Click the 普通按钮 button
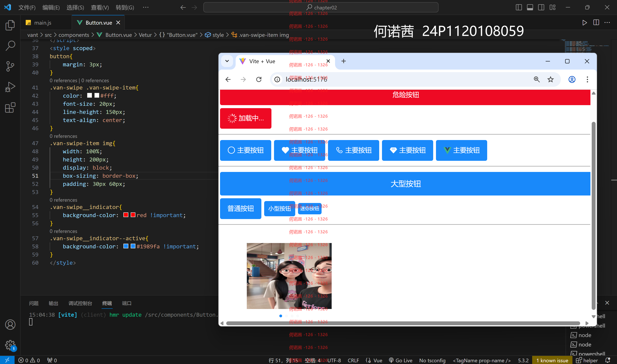 [241, 209]
